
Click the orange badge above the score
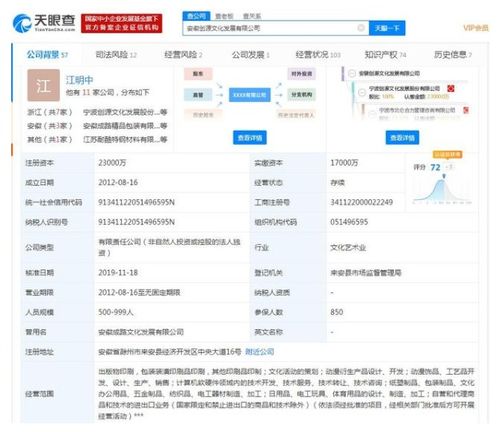point(448,154)
